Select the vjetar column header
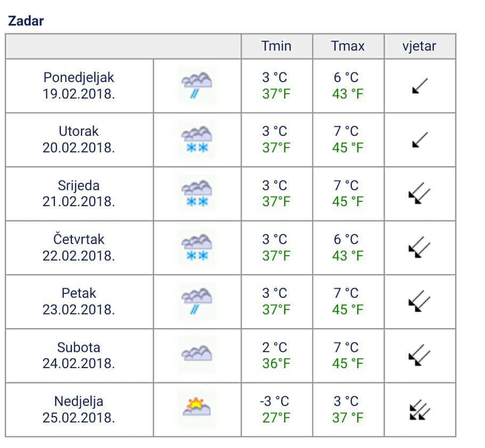The image size is (485, 448). pos(420,46)
